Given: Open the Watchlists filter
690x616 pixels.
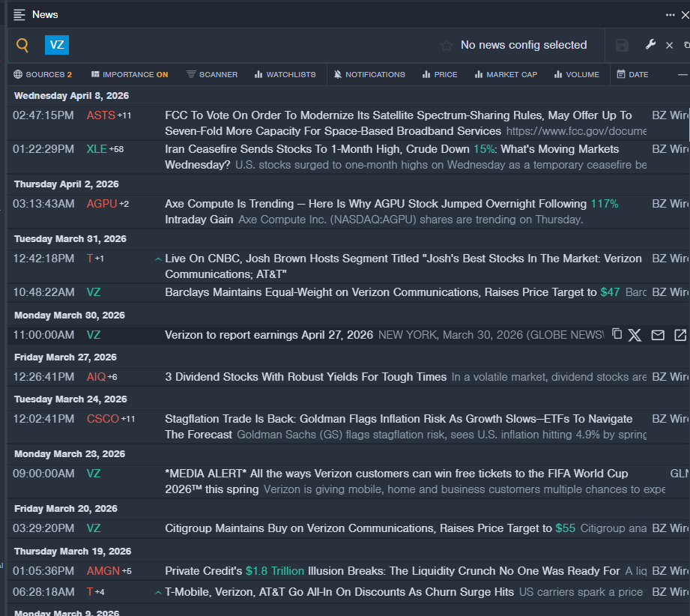Looking at the screenshot, I should click(x=285, y=74).
